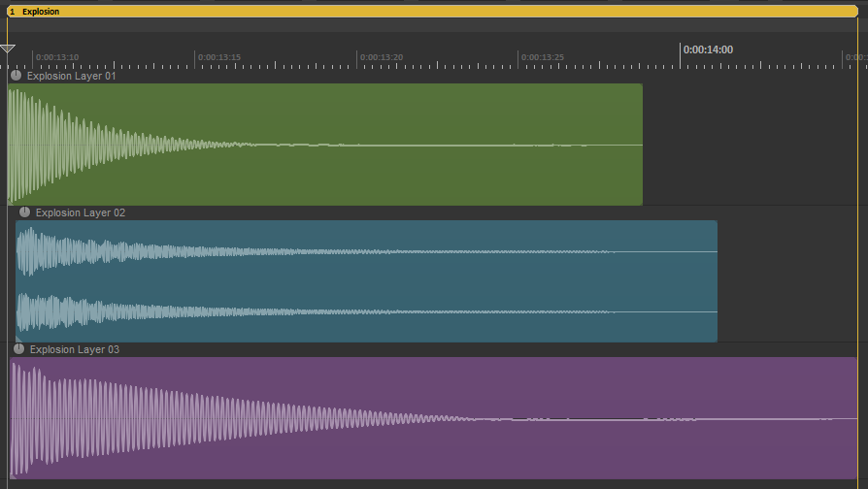Click the Explosion Layer 02 gain knob
Viewport: 868px width, 489px height.
24,212
